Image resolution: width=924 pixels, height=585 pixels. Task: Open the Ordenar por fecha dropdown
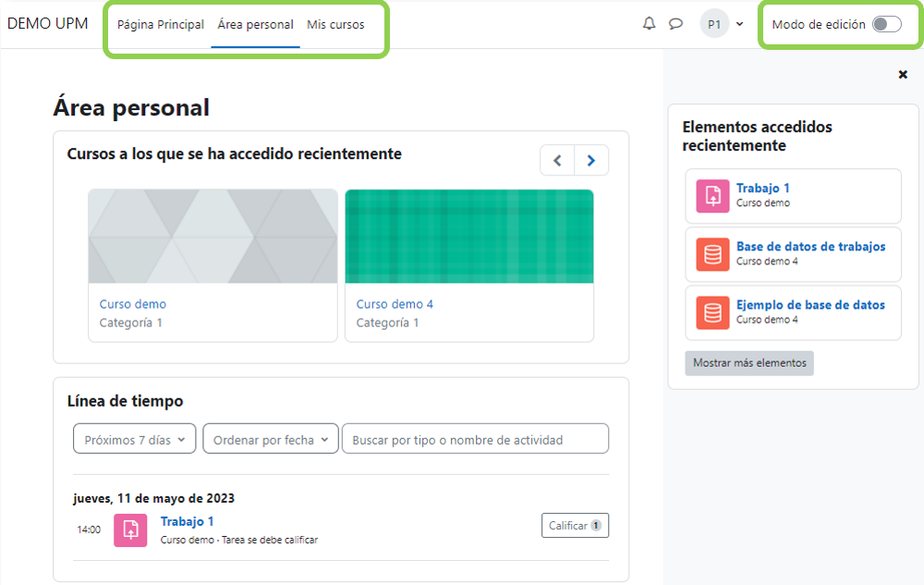pos(270,438)
